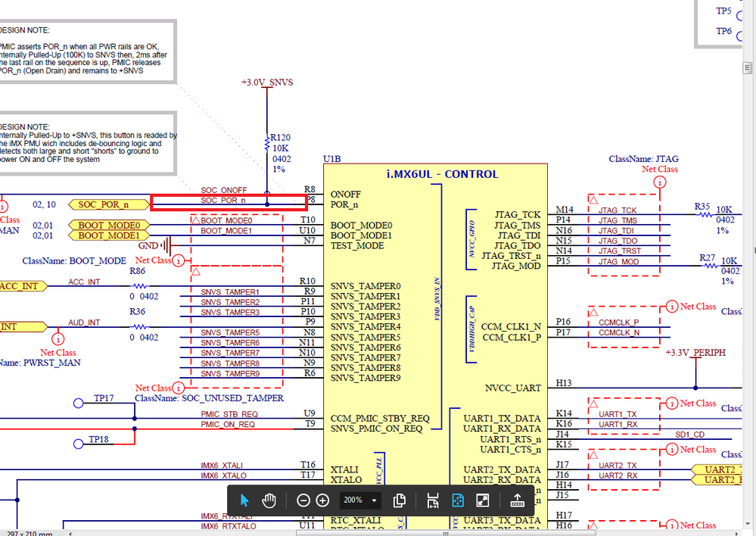The width and height of the screenshot is (756, 536).
Task: Click the H13 pin number
Action: [x=564, y=382]
